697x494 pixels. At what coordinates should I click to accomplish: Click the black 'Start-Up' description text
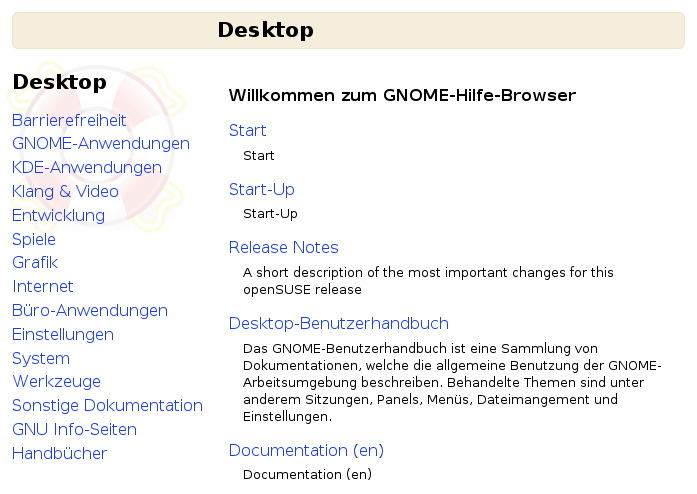pos(270,214)
